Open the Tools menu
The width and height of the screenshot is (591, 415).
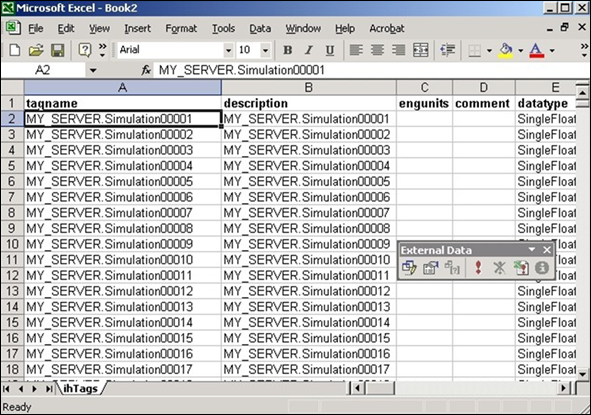point(223,28)
